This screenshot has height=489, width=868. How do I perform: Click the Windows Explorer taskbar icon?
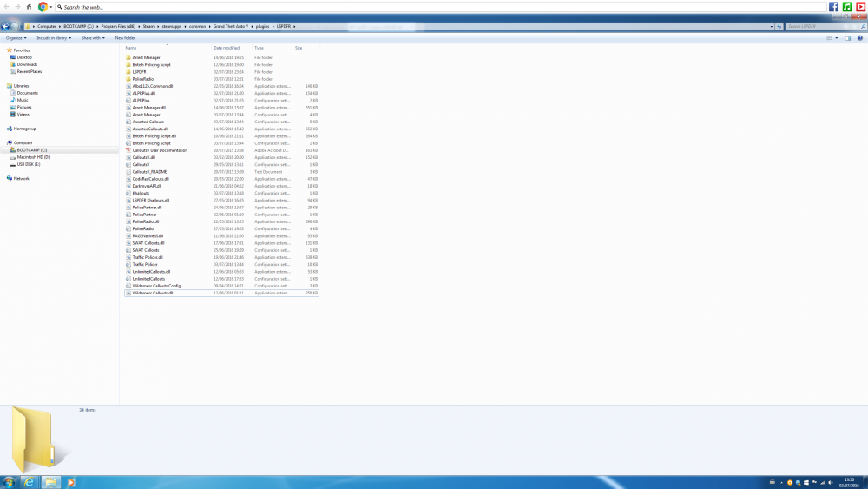click(x=50, y=482)
